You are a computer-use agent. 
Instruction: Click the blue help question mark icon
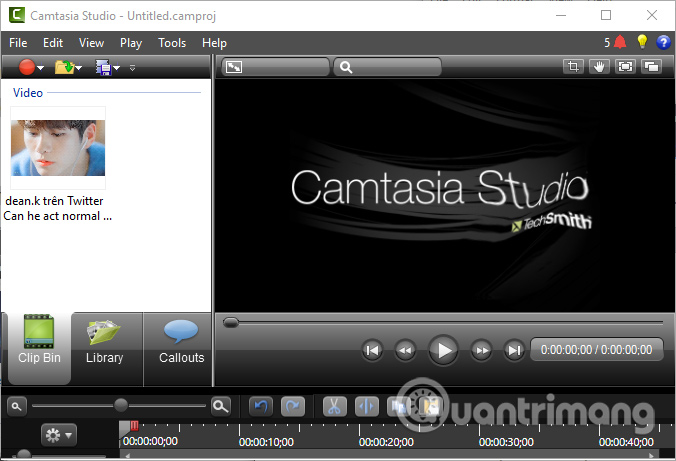pos(663,42)
